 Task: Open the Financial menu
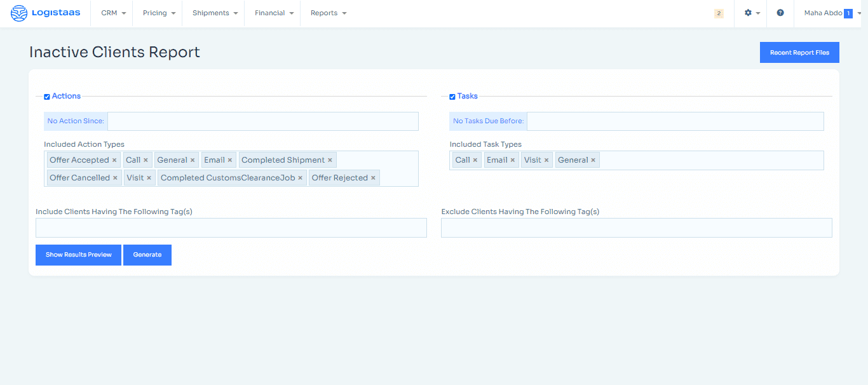pos(274,13)
